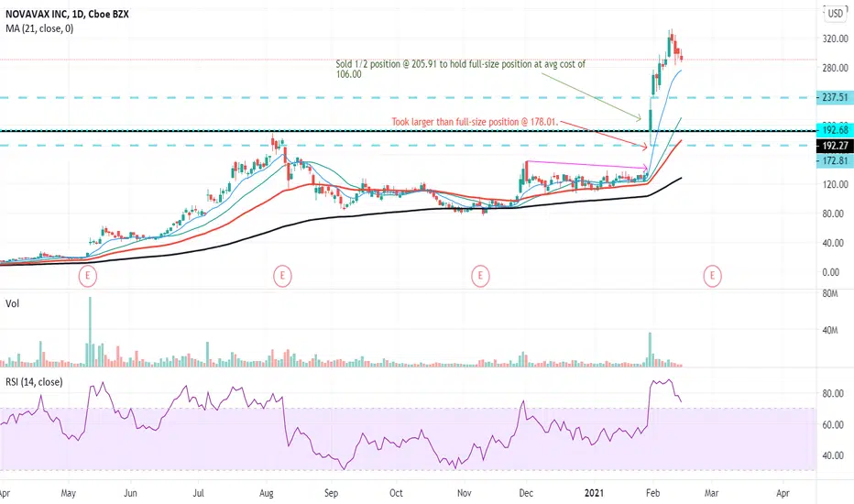Screen dimensions: 854x504
Task: Click the Nov label on time axis
Action: [464, 493]
